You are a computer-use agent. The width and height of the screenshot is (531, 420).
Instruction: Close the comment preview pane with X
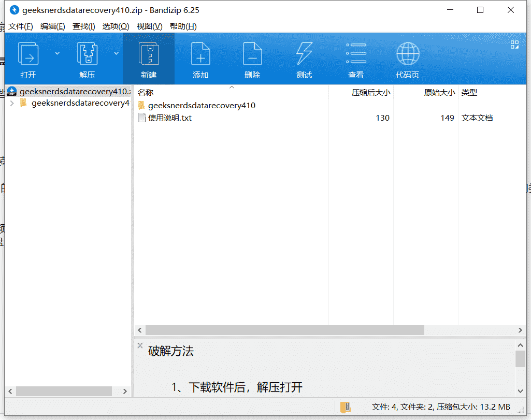[x=140, y=345]
